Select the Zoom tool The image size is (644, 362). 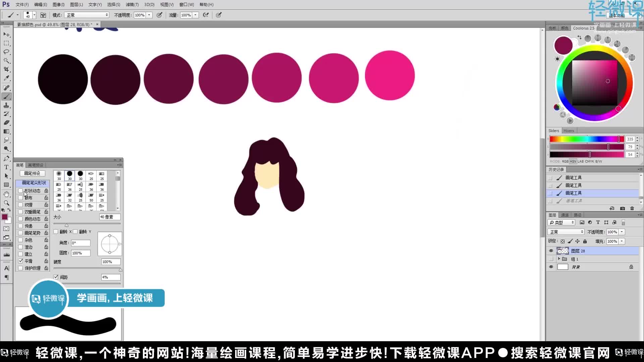point(6,203)
